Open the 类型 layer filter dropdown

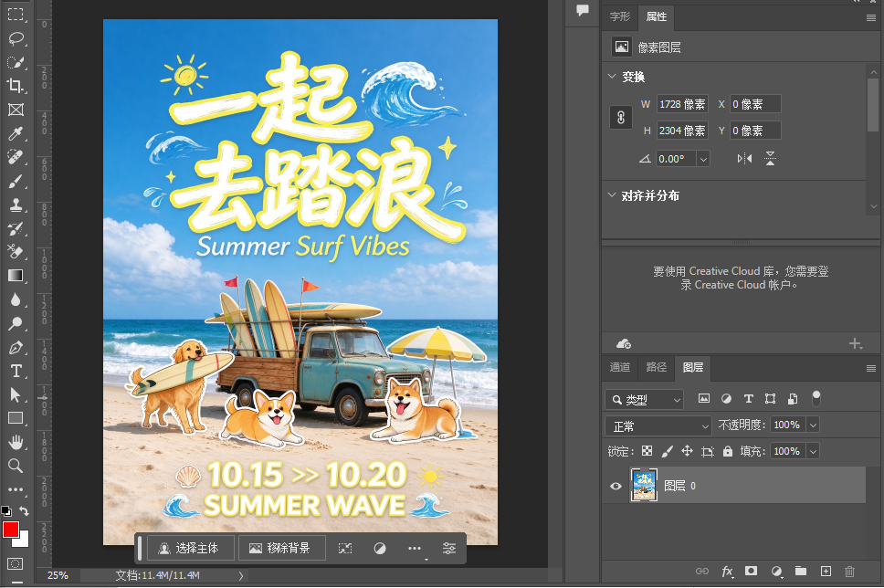pos(645,400)
